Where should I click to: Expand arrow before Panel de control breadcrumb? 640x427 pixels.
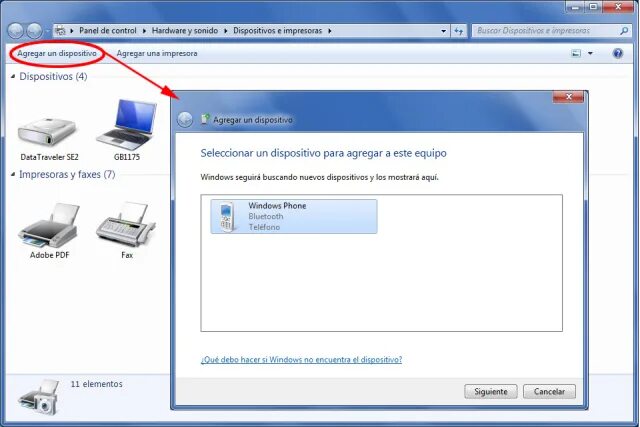72,31
